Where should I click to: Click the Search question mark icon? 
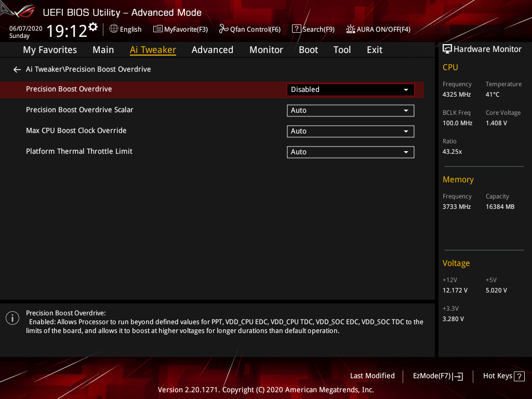[x=296, y=29]
